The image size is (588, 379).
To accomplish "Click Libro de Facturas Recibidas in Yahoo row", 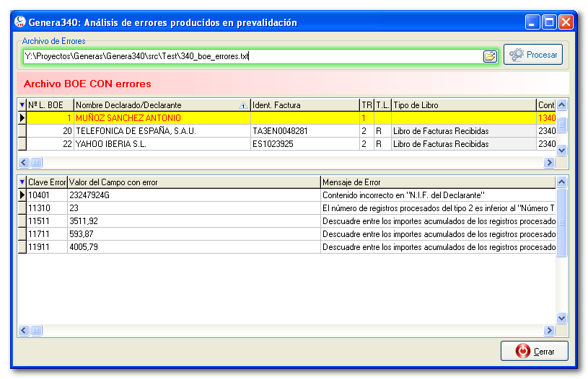I will coord(464,144).
